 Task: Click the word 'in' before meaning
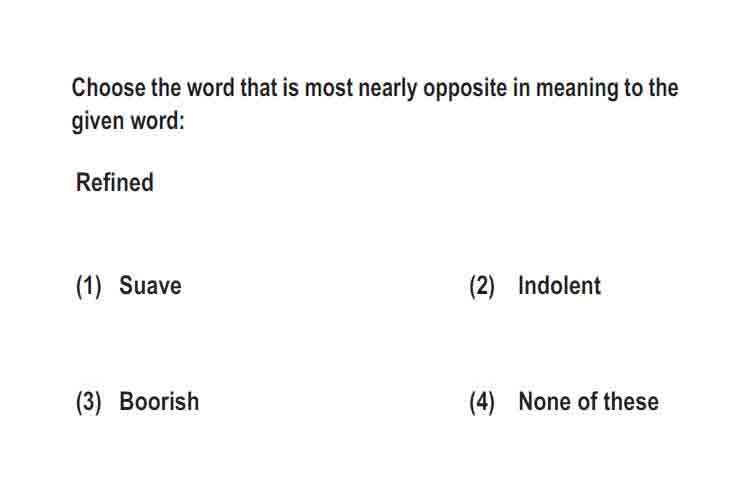pyautogui.click(x=521, y=88)
